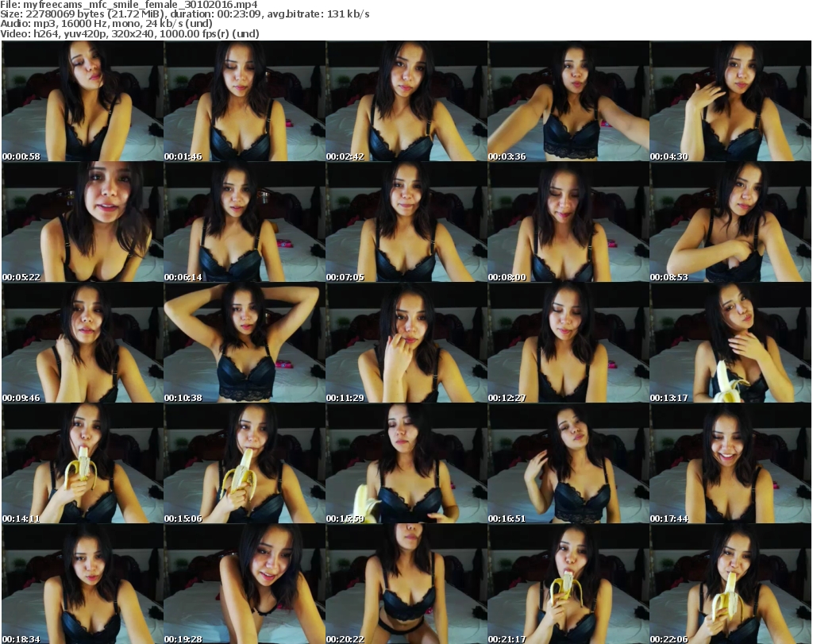Click the thumbnail marked 00:15:06

tap(245, 464)
